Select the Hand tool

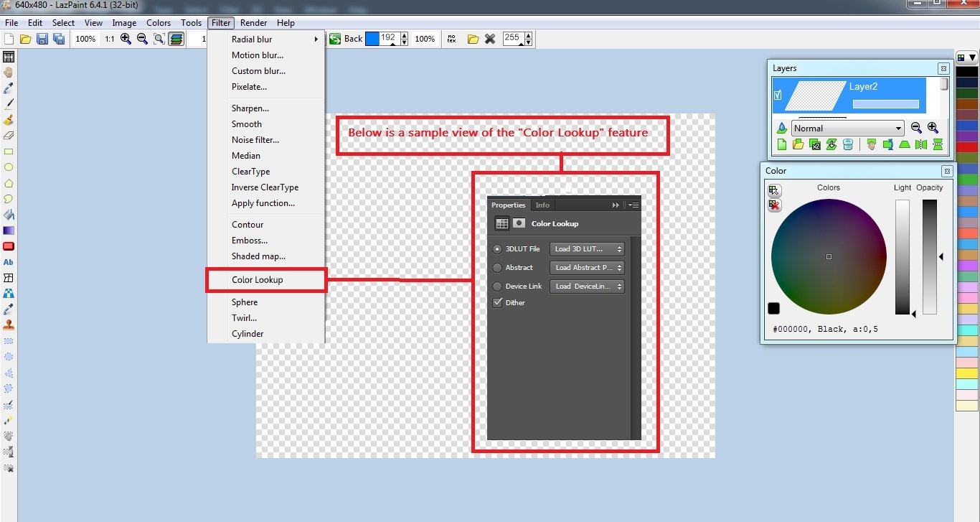pyautogui.click(x=9, y=73)
